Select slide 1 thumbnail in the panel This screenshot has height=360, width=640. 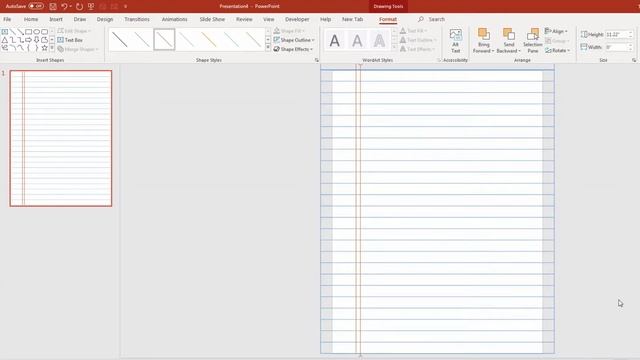tap(61, 138)
